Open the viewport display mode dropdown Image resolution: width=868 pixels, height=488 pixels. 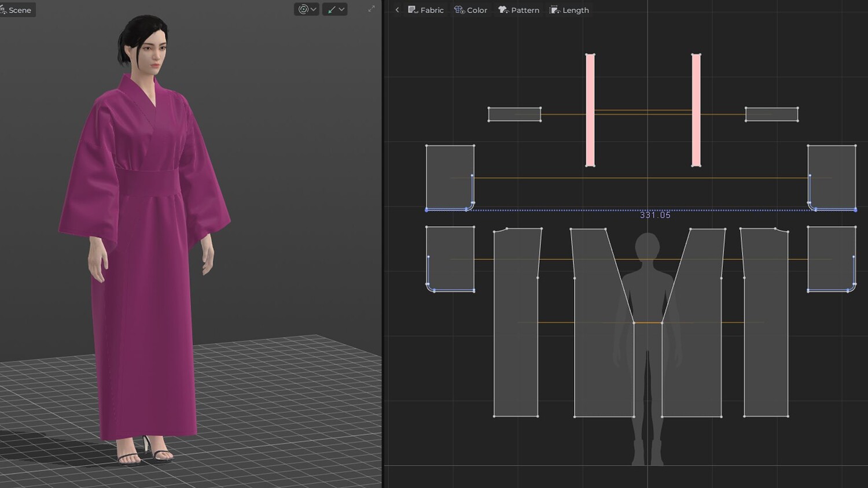306,9
